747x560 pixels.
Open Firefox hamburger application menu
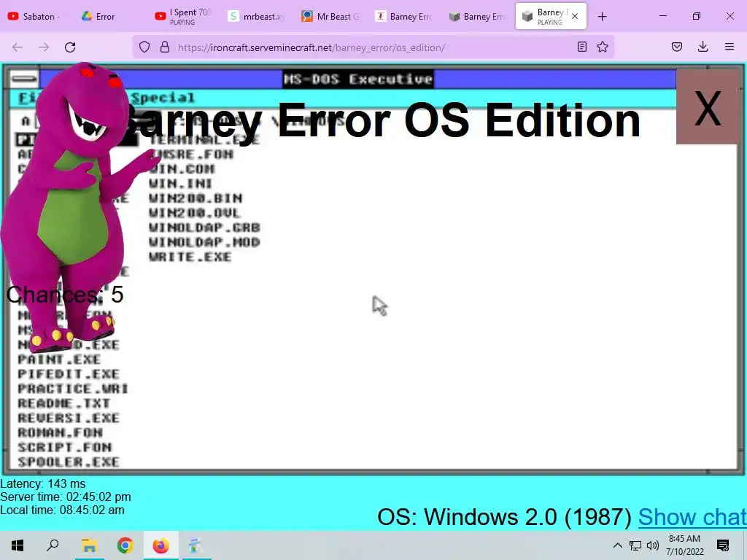729,47
